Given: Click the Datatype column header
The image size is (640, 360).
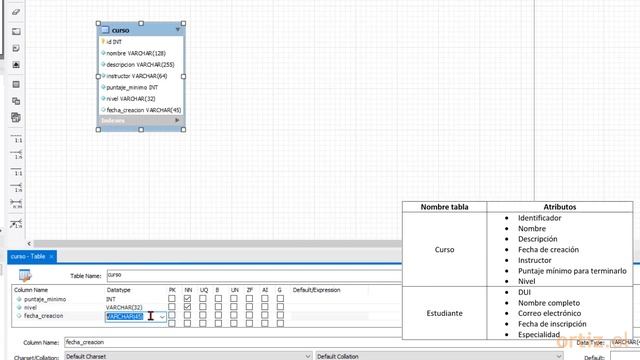Looking at the screenshot, I should (118, 290).
